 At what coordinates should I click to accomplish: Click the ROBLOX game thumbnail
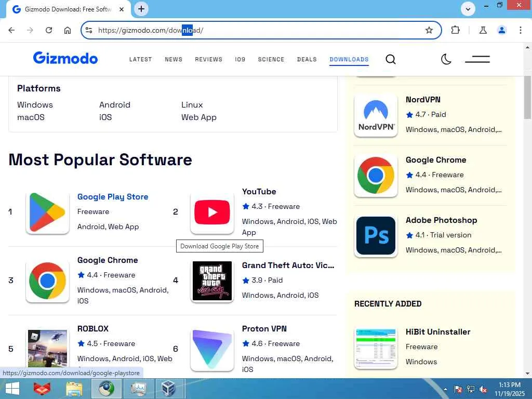[x=47, y=349]
